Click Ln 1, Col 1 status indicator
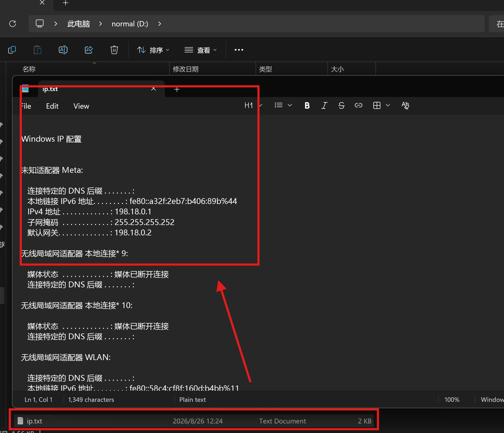 point(39,399)
